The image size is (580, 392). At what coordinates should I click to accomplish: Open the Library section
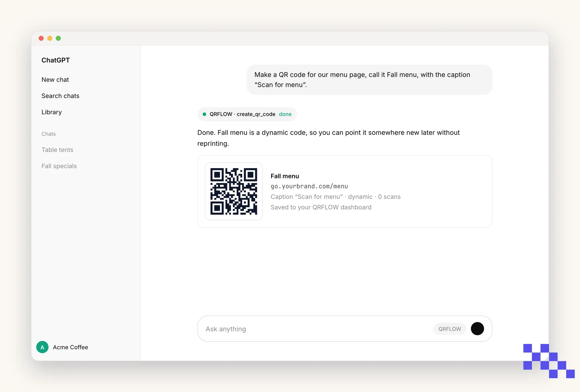tap(51, 112)
